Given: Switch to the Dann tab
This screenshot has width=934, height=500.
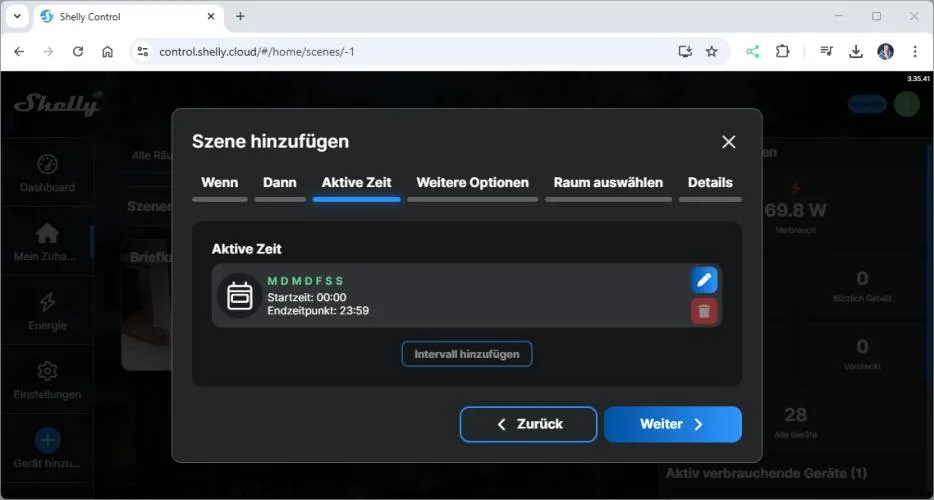Looking at the screenshot, I should 280,183.
